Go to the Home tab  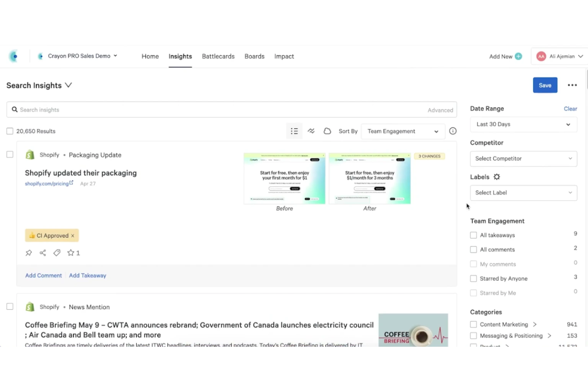(150, 56)
